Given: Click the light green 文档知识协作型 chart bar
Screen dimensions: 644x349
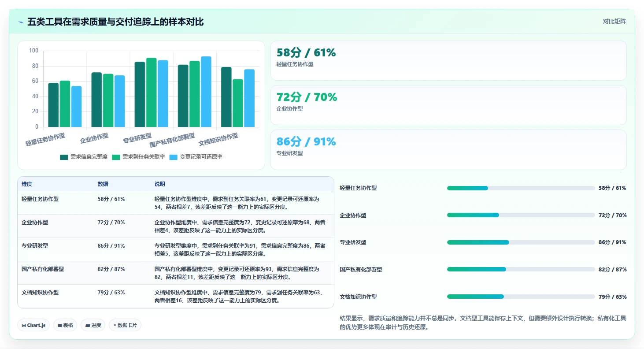Looking at the screenshot, I should (x=238, y=103).
